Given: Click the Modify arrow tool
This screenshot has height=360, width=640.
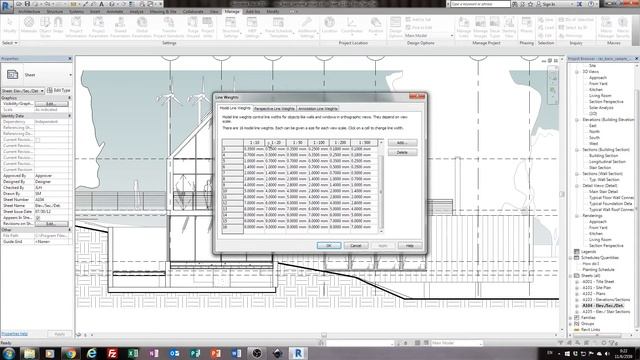Looking at the screenshot, I should pos(10,25).
